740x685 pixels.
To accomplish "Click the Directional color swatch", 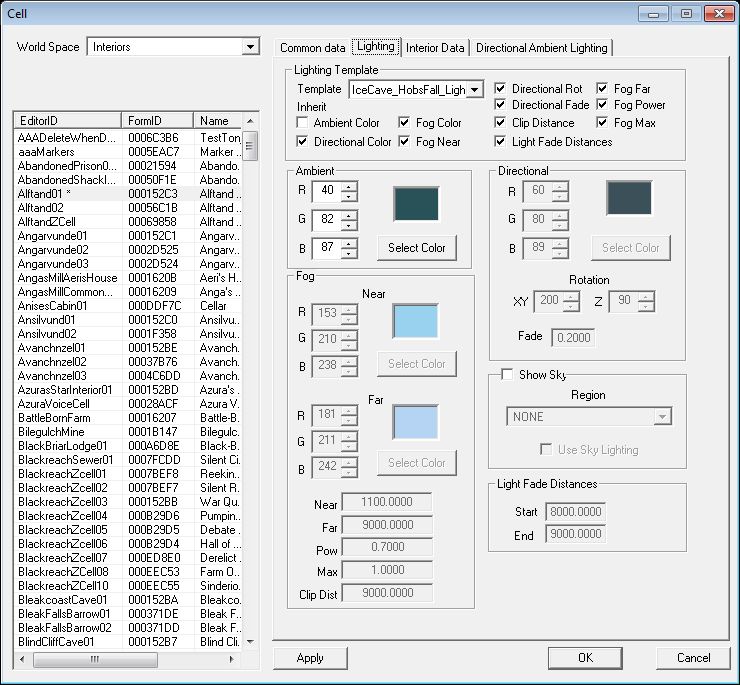I will [x=629, y=198].
